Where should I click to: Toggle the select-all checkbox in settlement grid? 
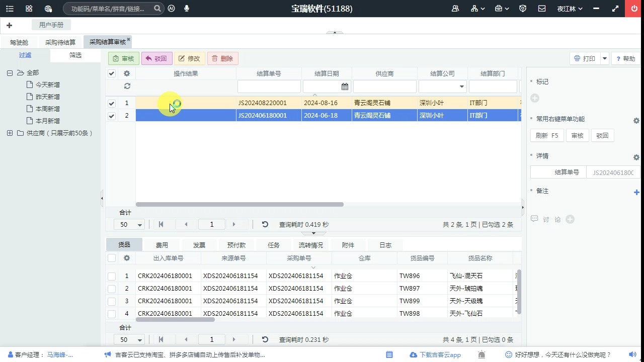(x=112, y=73)
